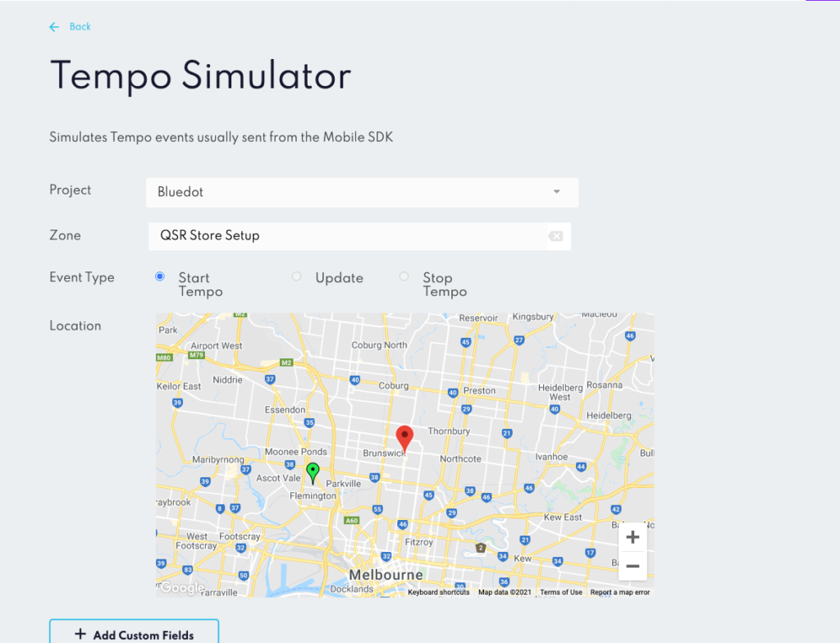Click the A60 road shield on map

pyautogui.click(x=351, y=520)
